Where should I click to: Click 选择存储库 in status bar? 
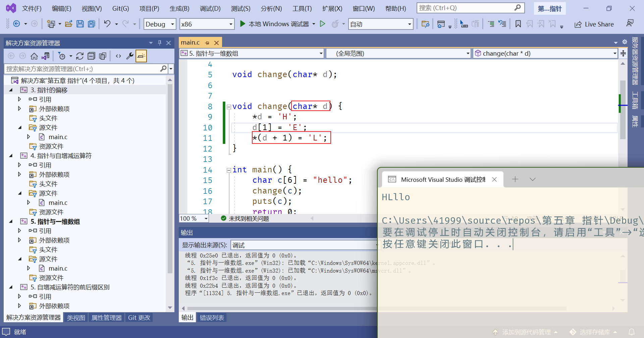(593, 332)
